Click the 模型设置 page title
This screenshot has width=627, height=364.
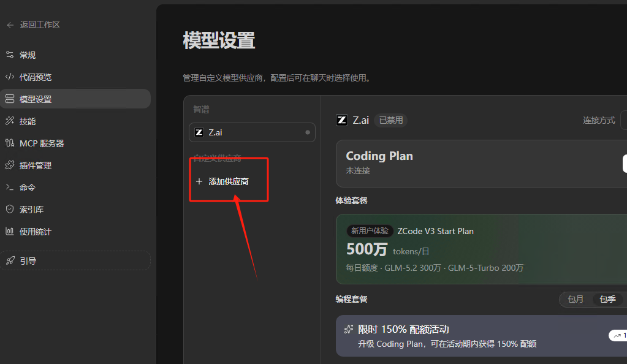click(x=219, y=40)
